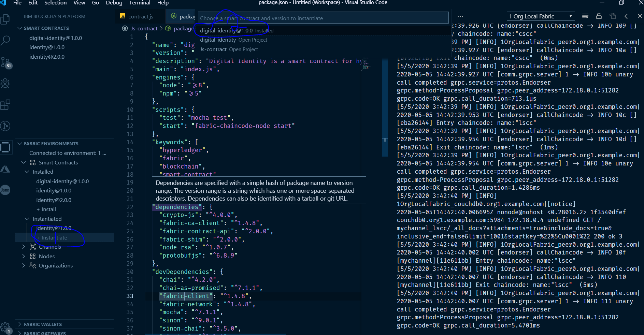Click the Organizations tree node icon
644x335 pixels.
(x=33, y=265)
